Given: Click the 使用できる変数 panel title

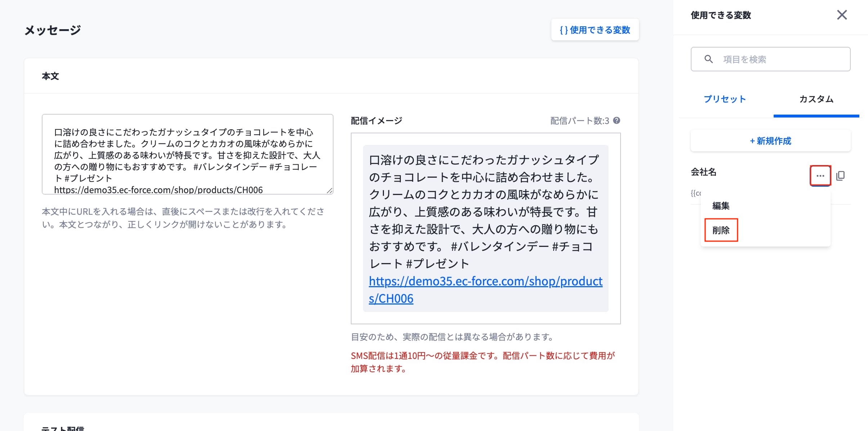Looking at the screenshot, I should pyautogui.click(x=721, y=15).
